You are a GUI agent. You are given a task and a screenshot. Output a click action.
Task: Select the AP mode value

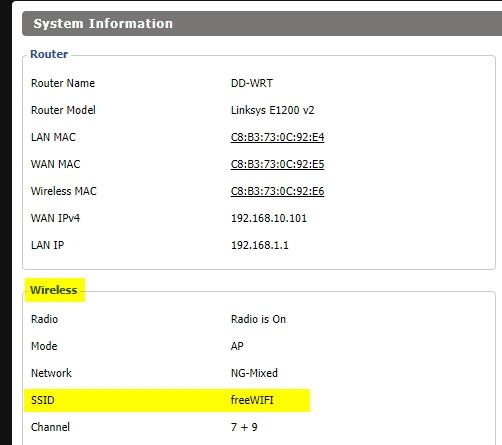click(x=237, y=346)
